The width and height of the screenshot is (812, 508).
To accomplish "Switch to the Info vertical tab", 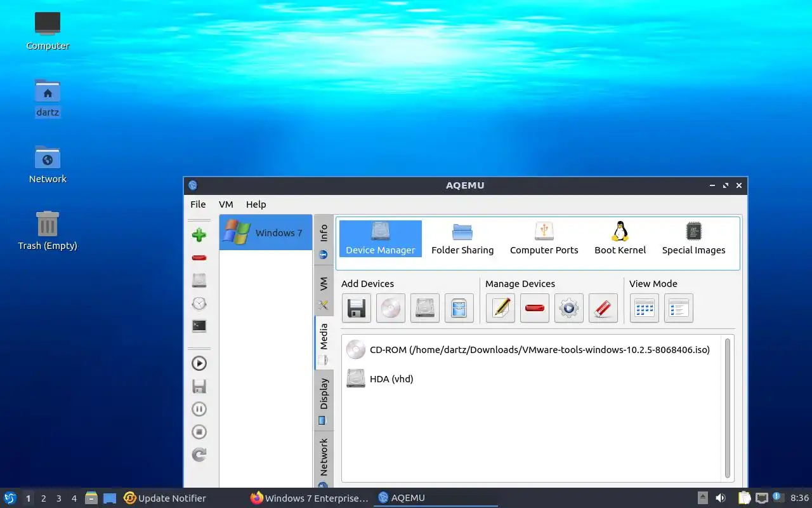I will point(324,241).
